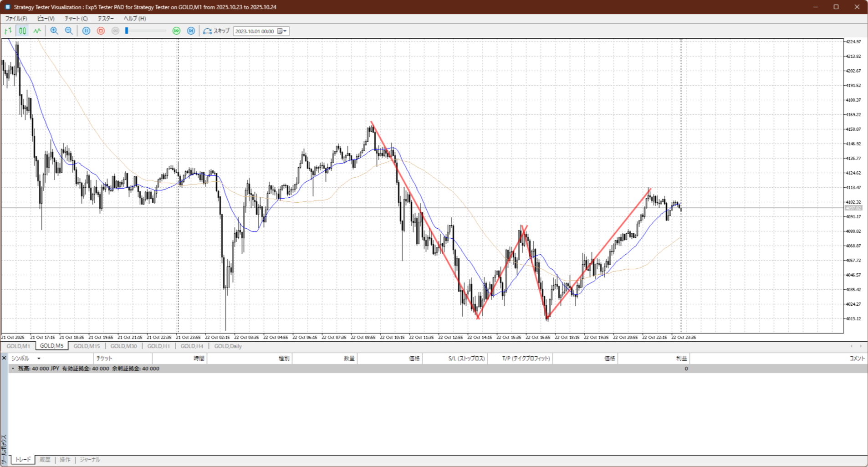
Task: Click the blue step-forward icon
Action: click(x=191, y=31)
